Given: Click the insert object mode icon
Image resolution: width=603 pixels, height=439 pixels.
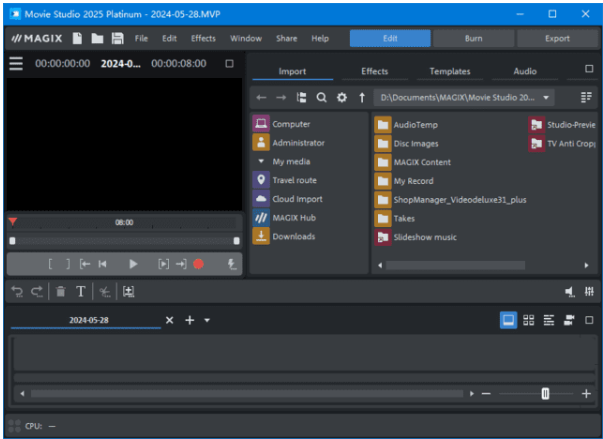Looking at the screenshot, I should 128,292.
